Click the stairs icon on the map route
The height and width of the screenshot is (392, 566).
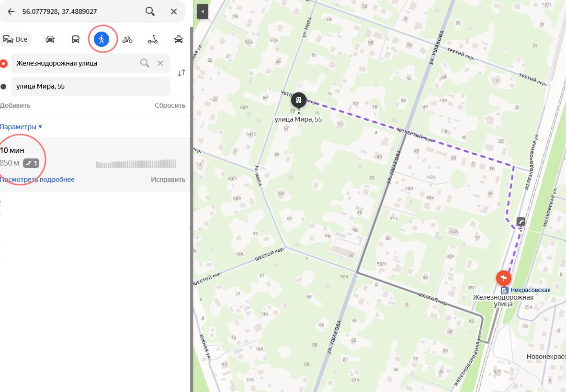(x=521, y=221)
